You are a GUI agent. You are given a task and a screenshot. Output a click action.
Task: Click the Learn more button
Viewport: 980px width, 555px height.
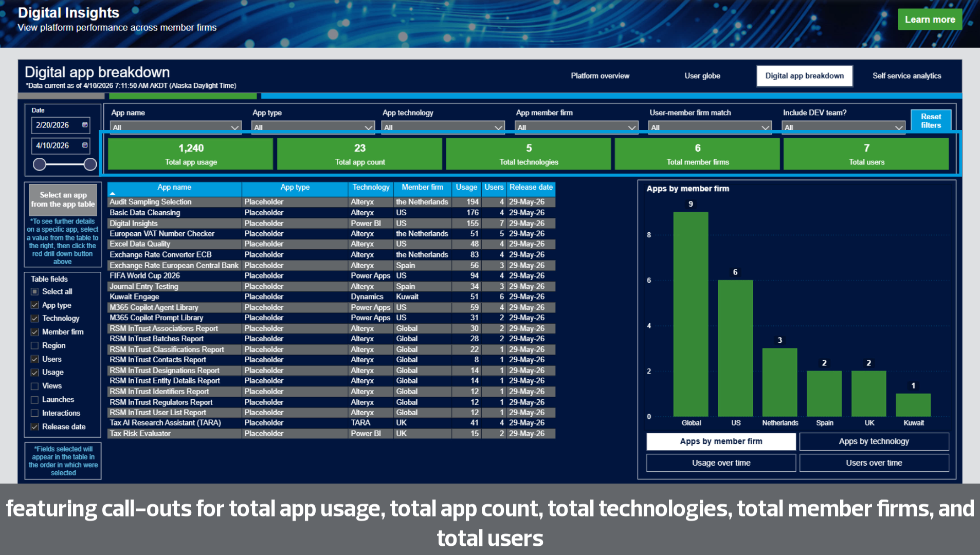pyautogui.click(x=930, y=20)
